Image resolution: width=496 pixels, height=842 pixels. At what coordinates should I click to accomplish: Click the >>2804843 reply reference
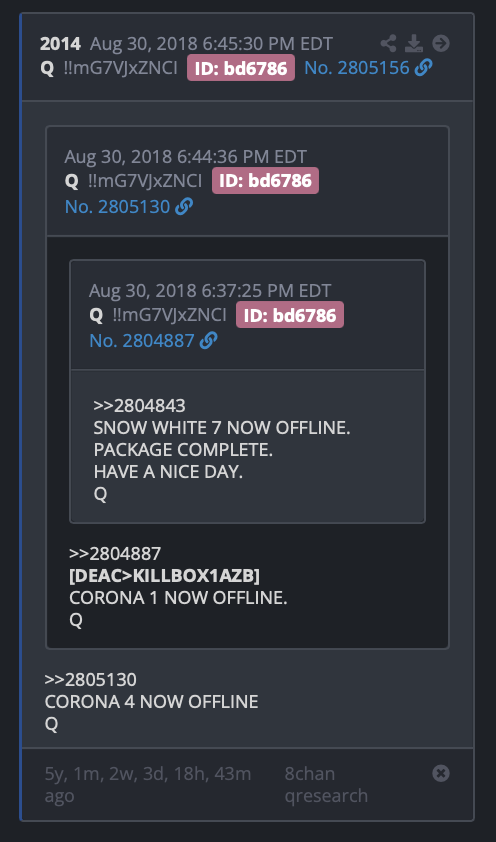tap(140, 405)
